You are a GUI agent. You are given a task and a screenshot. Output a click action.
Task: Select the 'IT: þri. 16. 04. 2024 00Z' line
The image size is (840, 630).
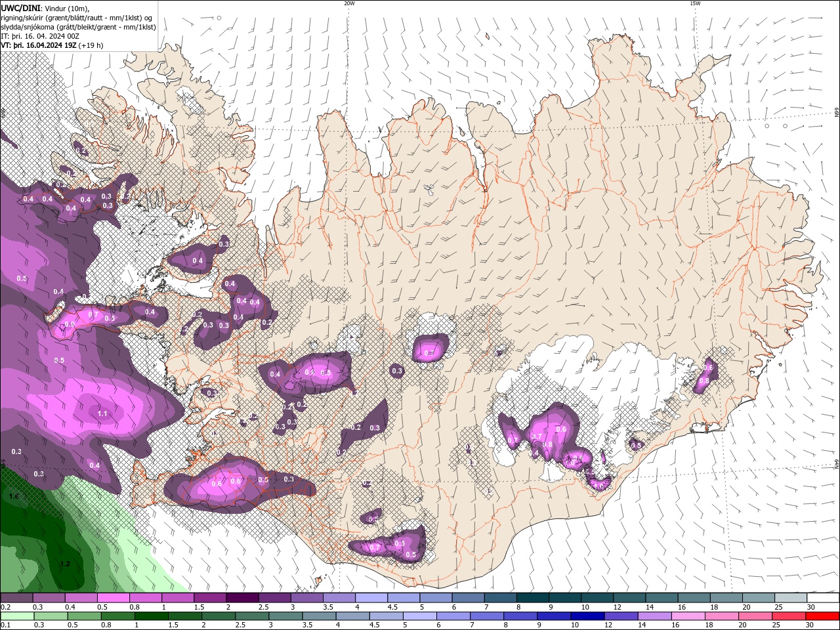pyautogui.click(x=40, y=36)
